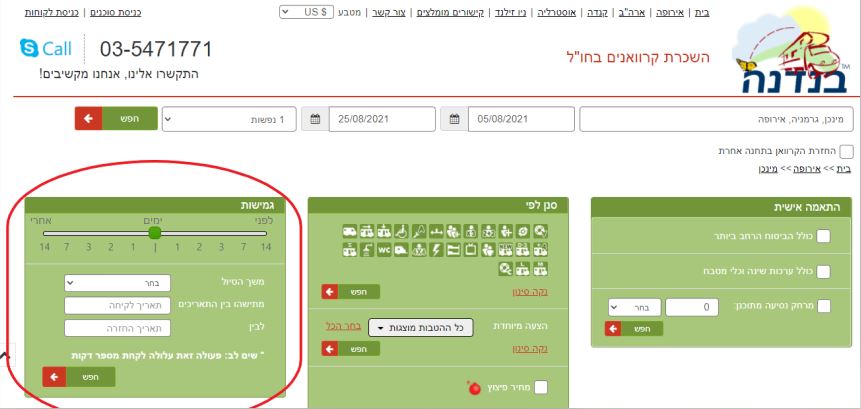Open 'צור קשר' contact link
This screenshot has width=861, height=409.
point(389,12)
